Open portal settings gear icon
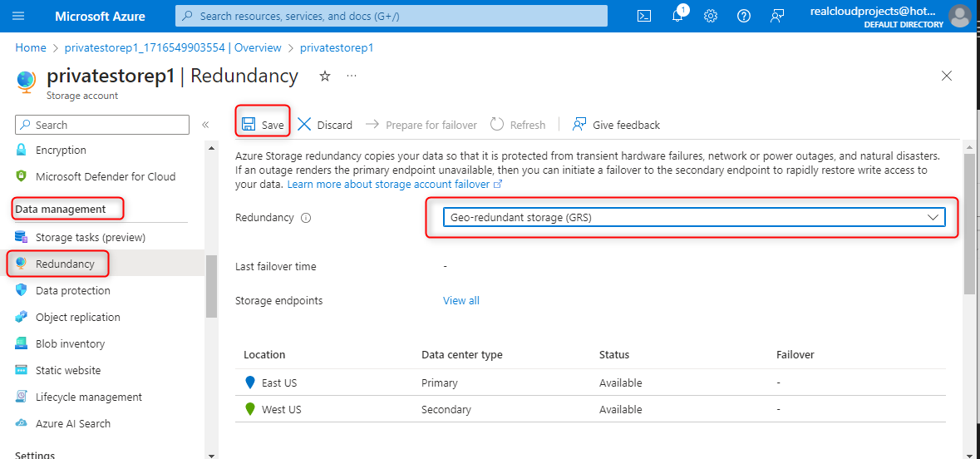Viewport: 980px width, 459px height. [x=711, y=16]
